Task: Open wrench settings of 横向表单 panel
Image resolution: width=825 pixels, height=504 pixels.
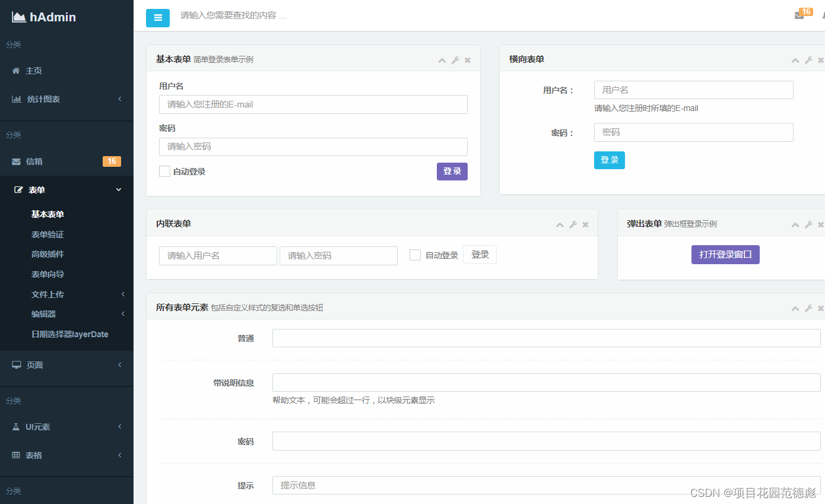Action: [x=808, y=60]
